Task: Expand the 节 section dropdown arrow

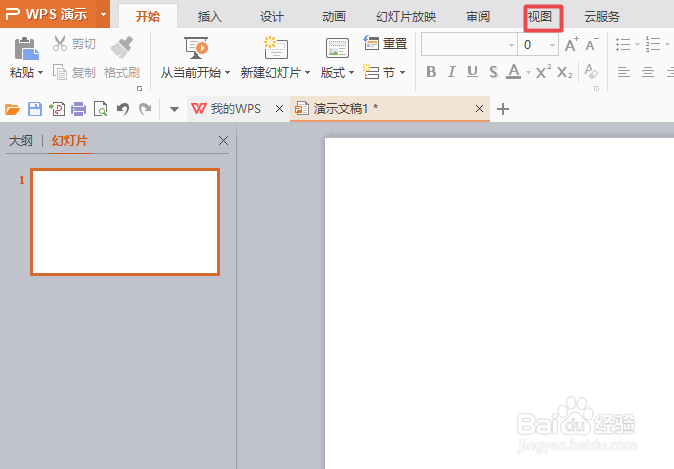Action: coord(402,73)
